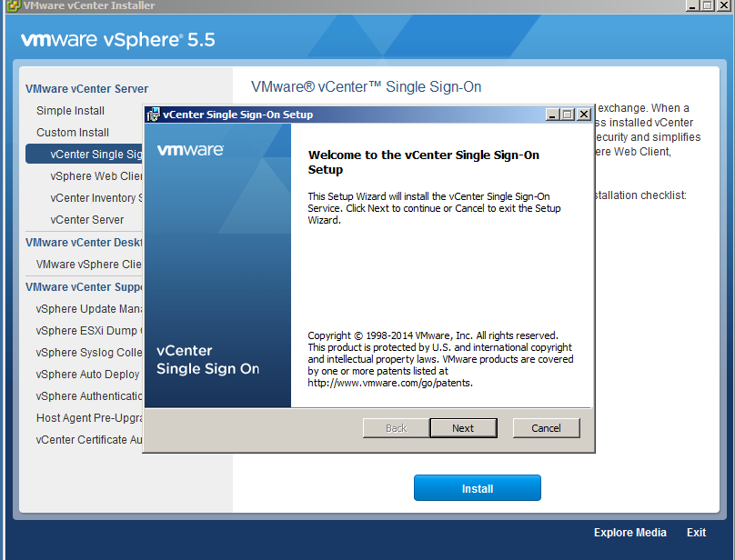
Task: Select vCenter Server under Custom Install
Action: (87, 220)
